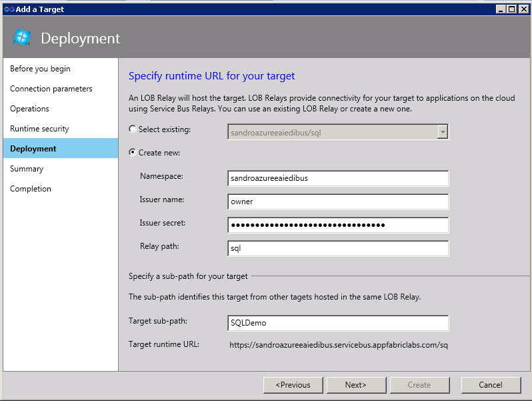Click the title bar app icon

coord(9,9)
